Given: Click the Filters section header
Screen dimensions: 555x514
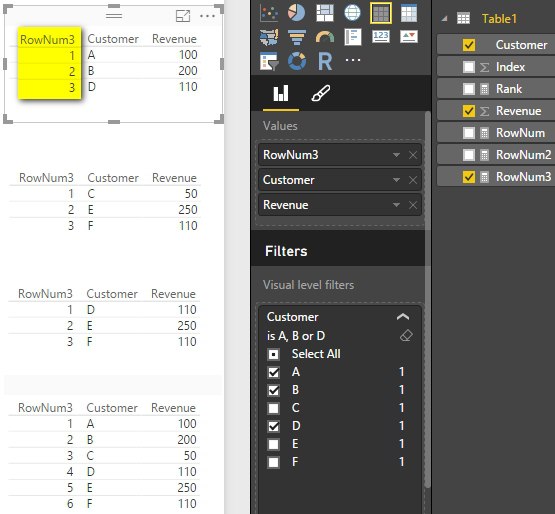Looking at the screenshot, I should pyautogui.click(x=286, y=251).
